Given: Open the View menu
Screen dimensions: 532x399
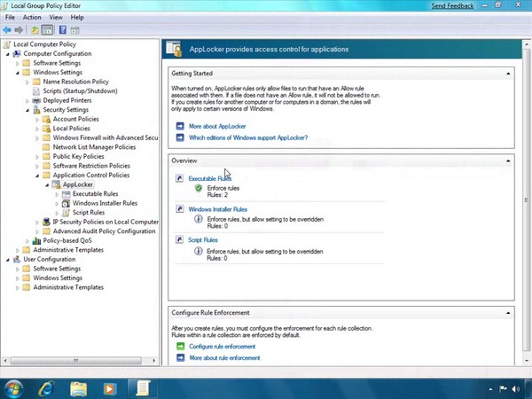Looking at the screenshot, I should click(56, 18).
